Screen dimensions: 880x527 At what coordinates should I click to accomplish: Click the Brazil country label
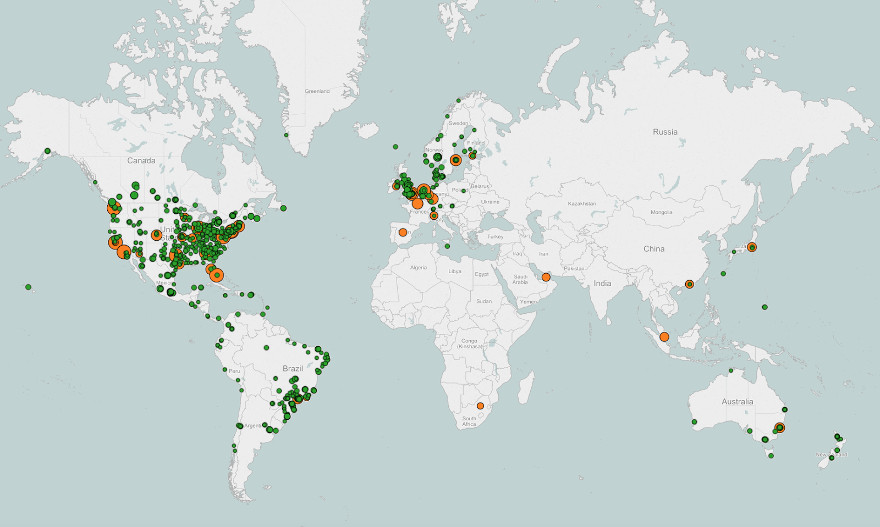[x=292, y=368]
